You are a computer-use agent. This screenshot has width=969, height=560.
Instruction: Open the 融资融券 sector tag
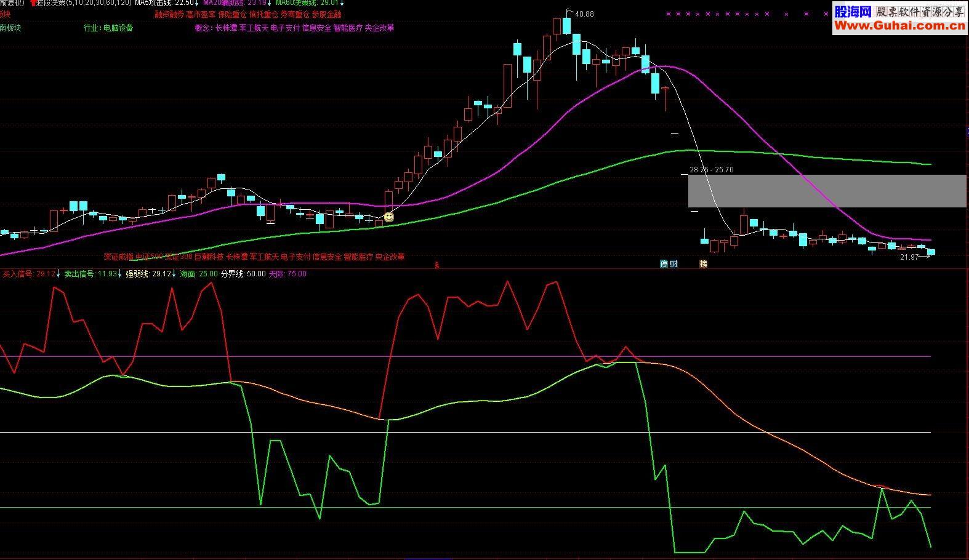(x=169, y=14)
